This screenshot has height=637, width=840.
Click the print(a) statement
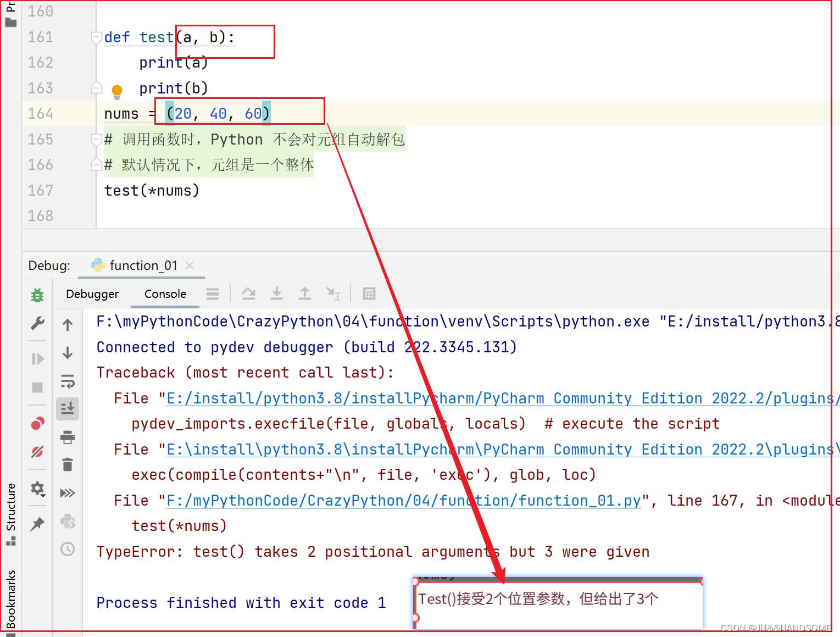174,63
